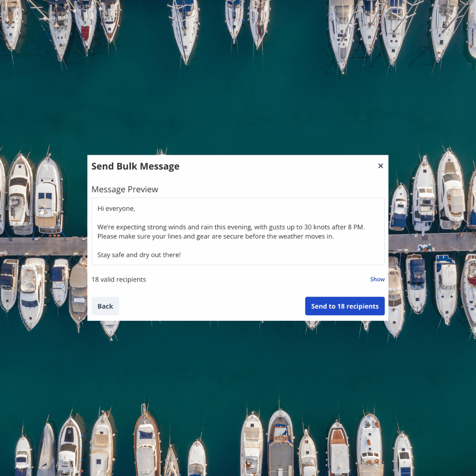Click the border of the message preview area
This screenshot has height=476, width=476.
(x=238, y=197)
